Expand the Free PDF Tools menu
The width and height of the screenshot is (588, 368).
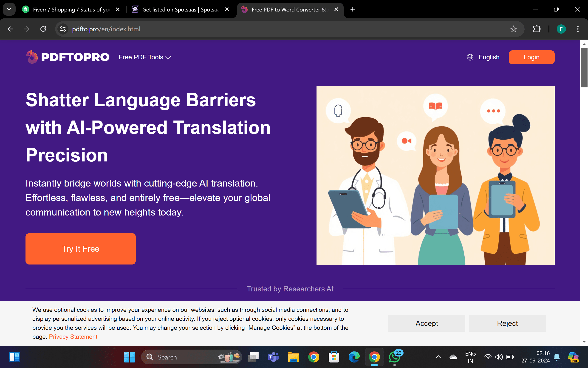point(145,57)
